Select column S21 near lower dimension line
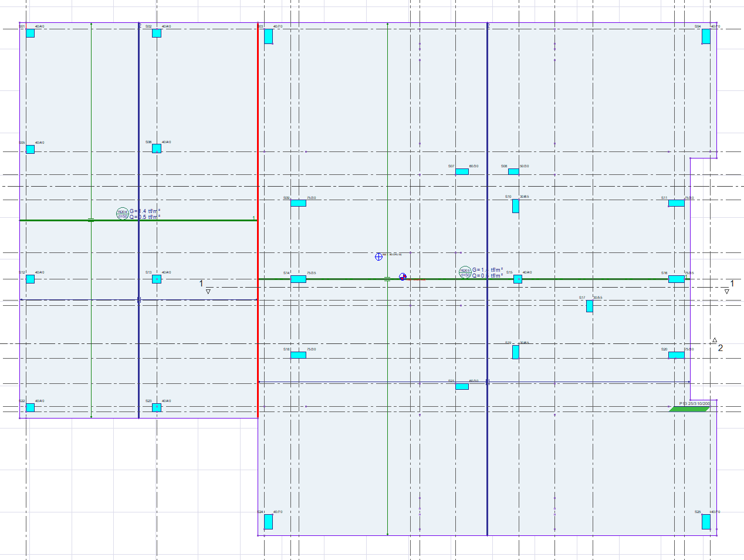The width and height of the screenshot is (744, 560). click(462, 386)
